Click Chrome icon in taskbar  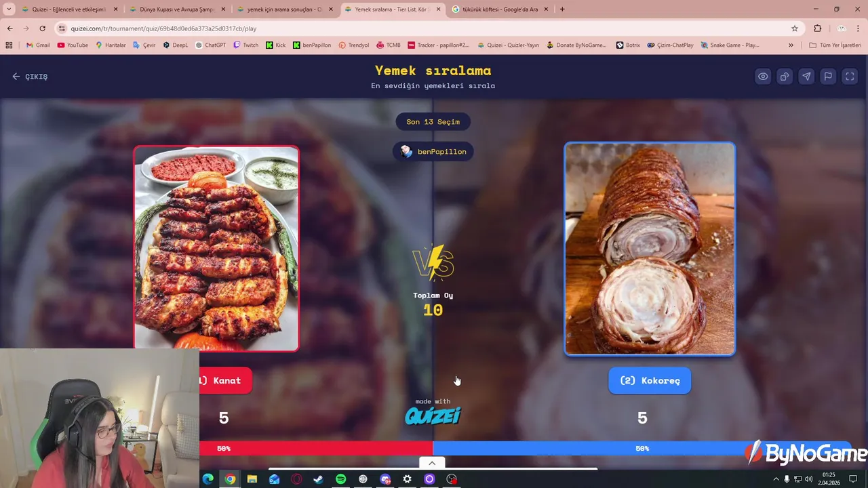coord(231,479)
